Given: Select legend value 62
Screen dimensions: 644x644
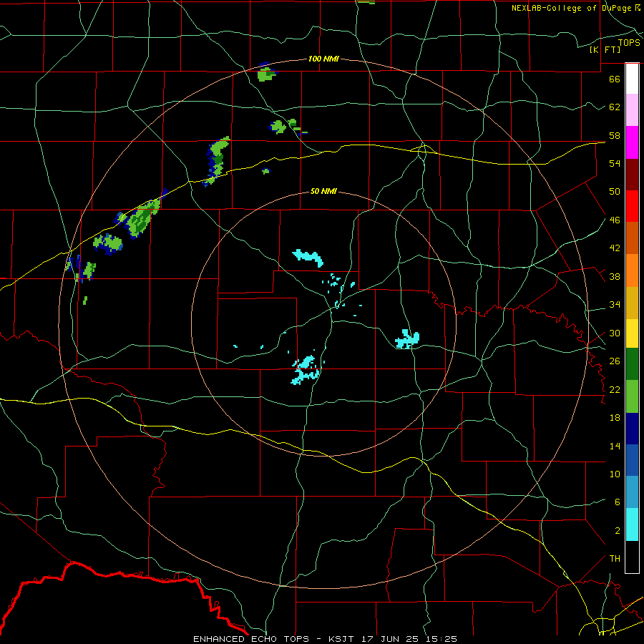Looking at the screenshot, I should [615, 107].
